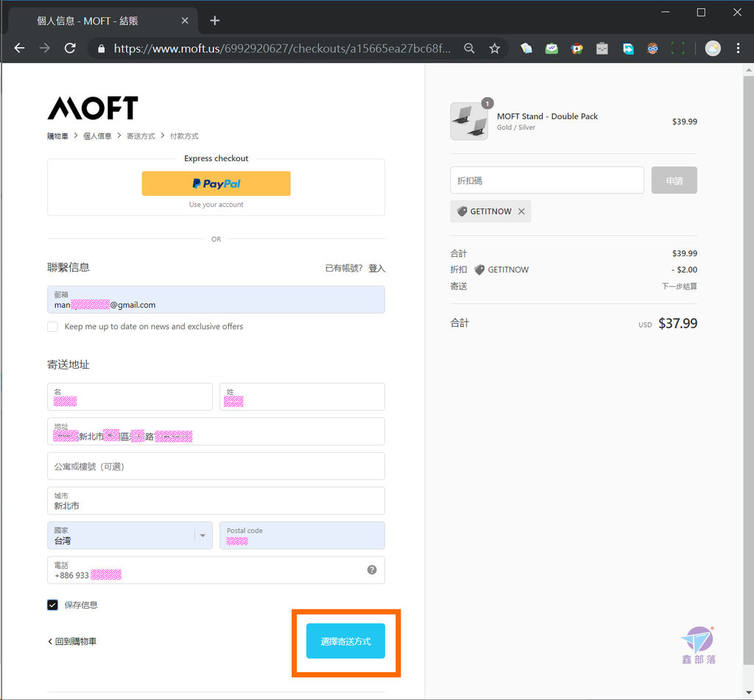Click the browser forward arrow
Image resolution: width=754 pixels, height=700 pixels.
point(45,48)
